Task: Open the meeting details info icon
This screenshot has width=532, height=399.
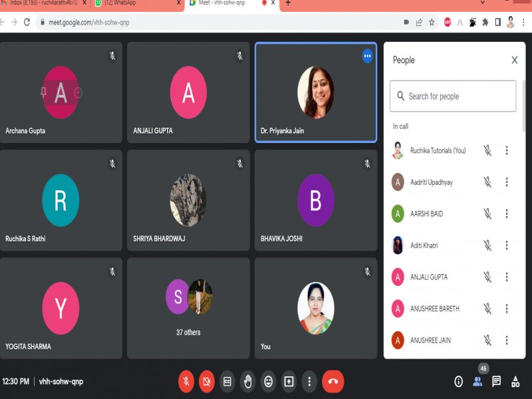Action: tap(458, 382)
